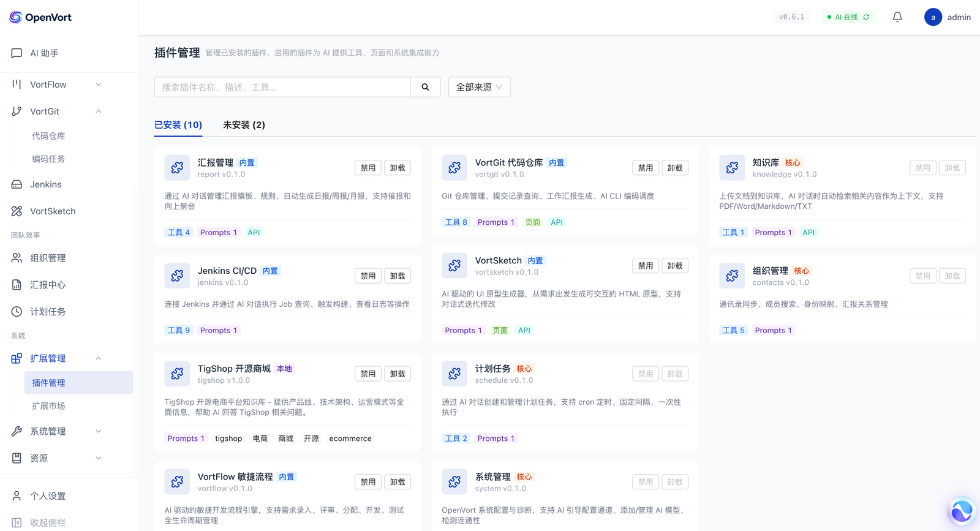Focus the plugin search input field

[282, 87]
